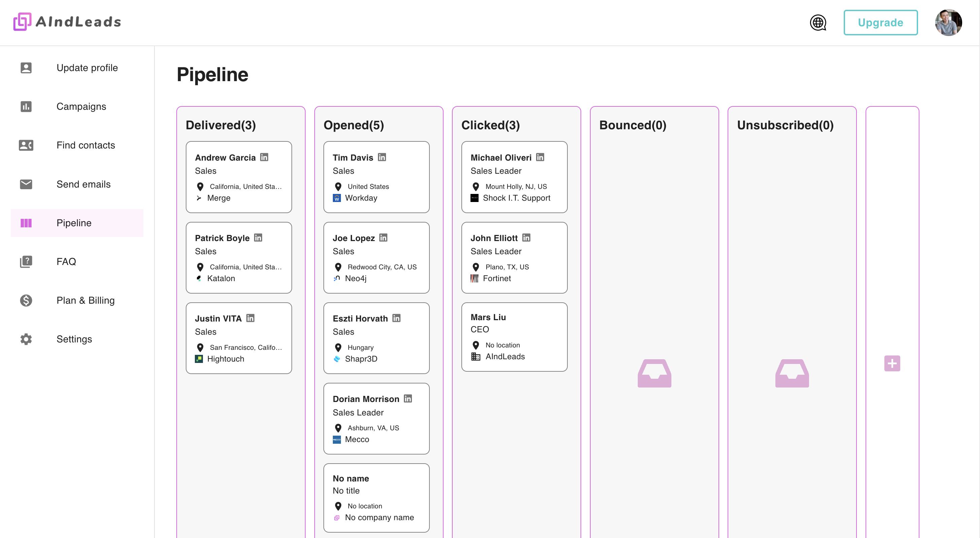Select the Mars Liu contact card
Viewport: 980px width, 538px height.
pos(514,337)
